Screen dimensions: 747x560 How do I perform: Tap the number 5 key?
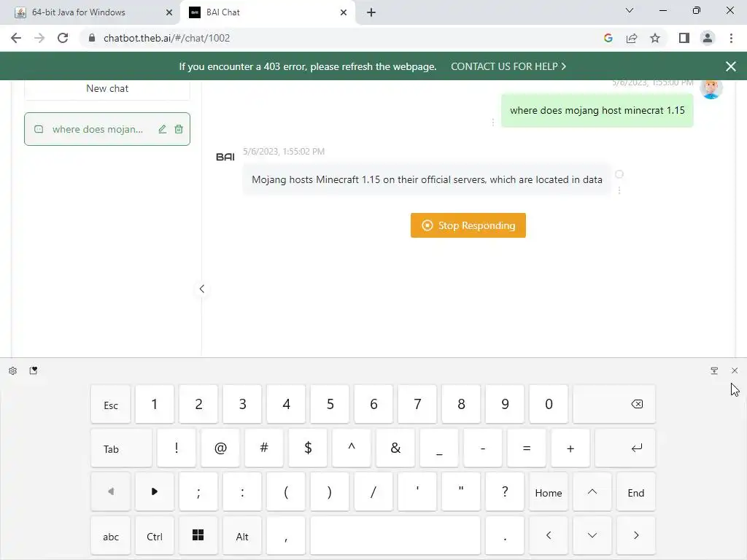pyautogui.click(x=330, y=404)
